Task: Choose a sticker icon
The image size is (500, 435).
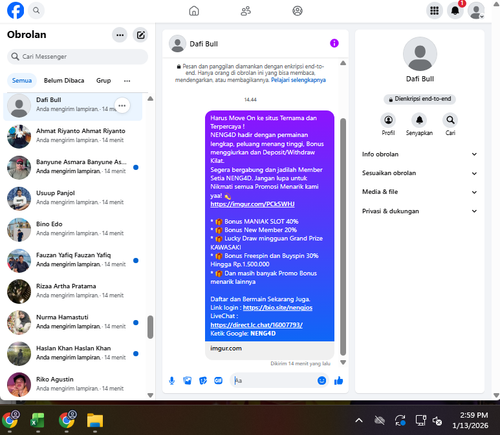Action: click(x=203, y=380)
